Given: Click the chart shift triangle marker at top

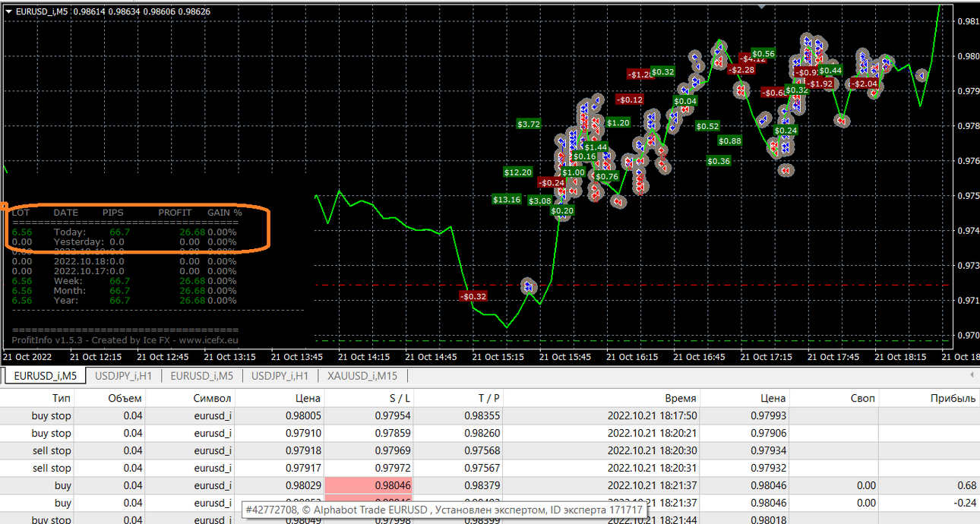Looking at the screenshot, I should coord(761,6).
